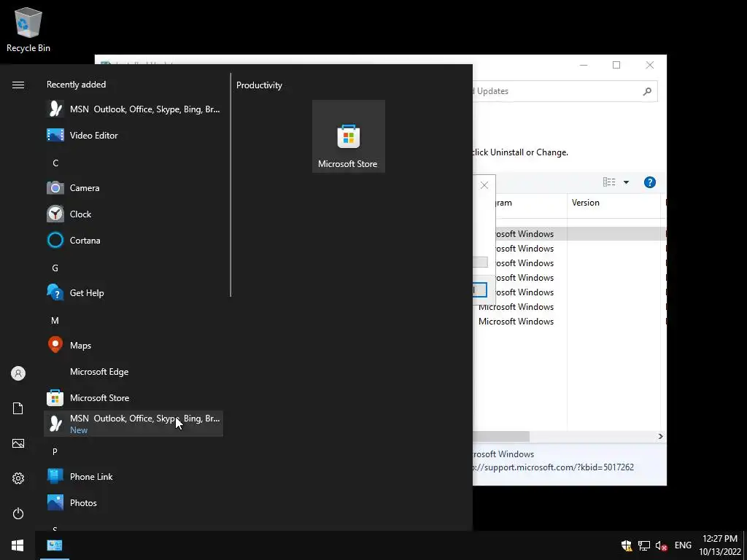This screenshot has height=560, width=747.
Task: Open Settings gear in the Start sidebar
Action: point(18,478)
